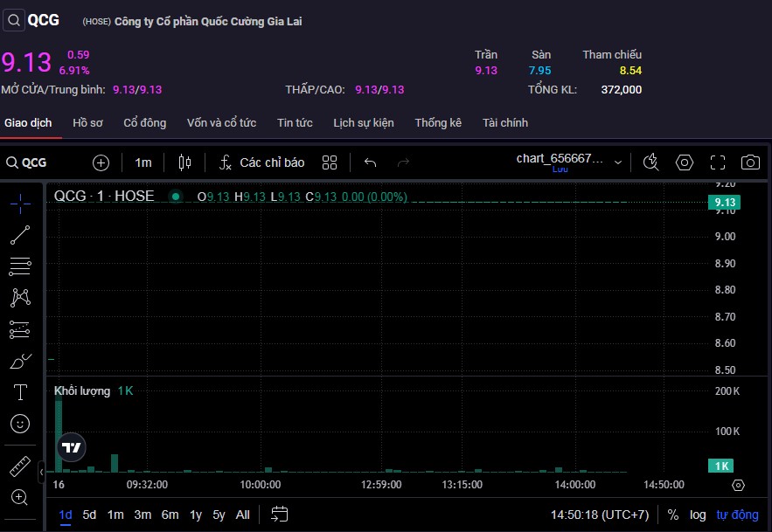Open chart settings hexagon icon

tap(685, 162)
